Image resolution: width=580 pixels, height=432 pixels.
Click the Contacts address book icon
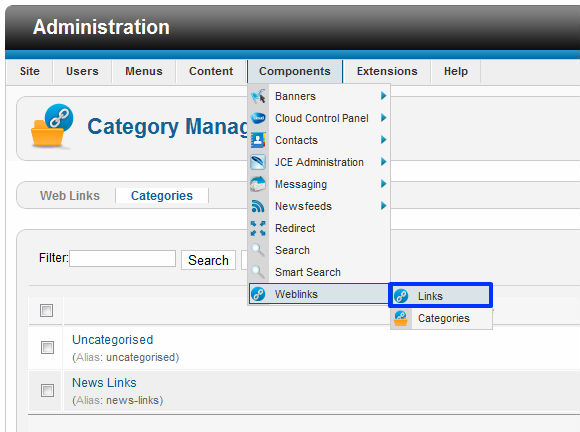tap(258, 140)
